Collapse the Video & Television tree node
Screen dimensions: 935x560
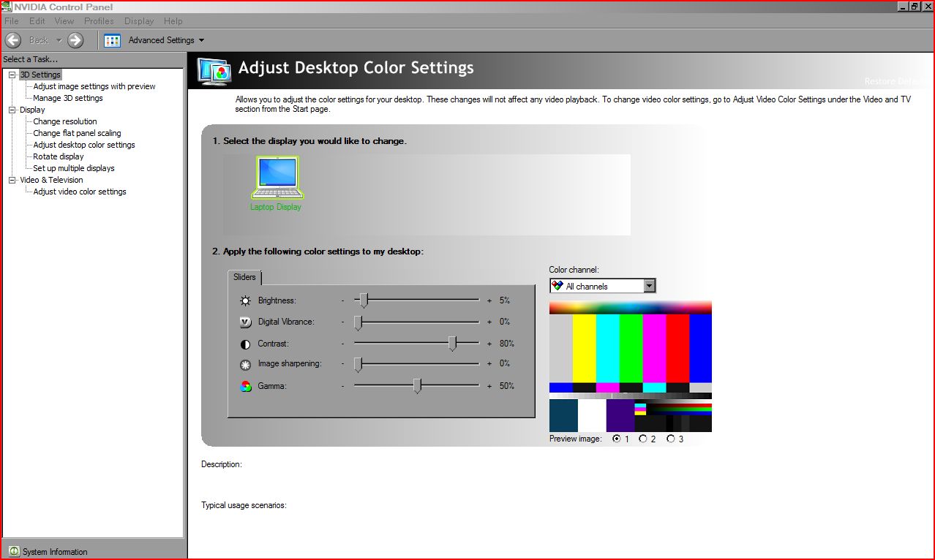(x=12, y=180)
